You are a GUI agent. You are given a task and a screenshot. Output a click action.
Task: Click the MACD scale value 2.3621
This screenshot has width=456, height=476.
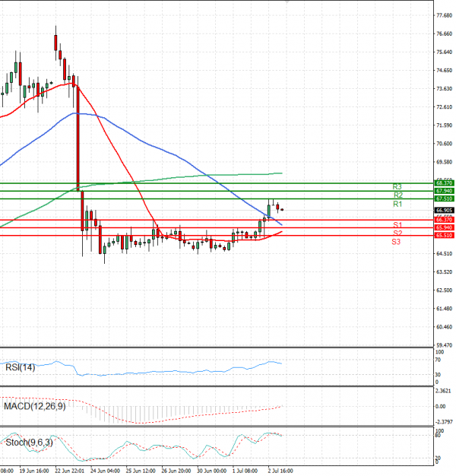tap(443, 391)
